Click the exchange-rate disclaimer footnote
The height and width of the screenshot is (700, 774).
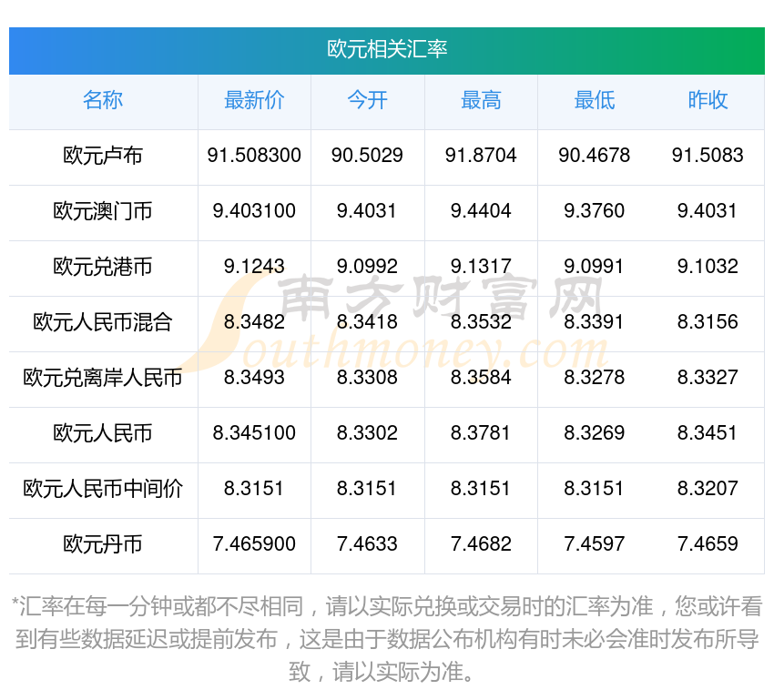coord(387,639)
